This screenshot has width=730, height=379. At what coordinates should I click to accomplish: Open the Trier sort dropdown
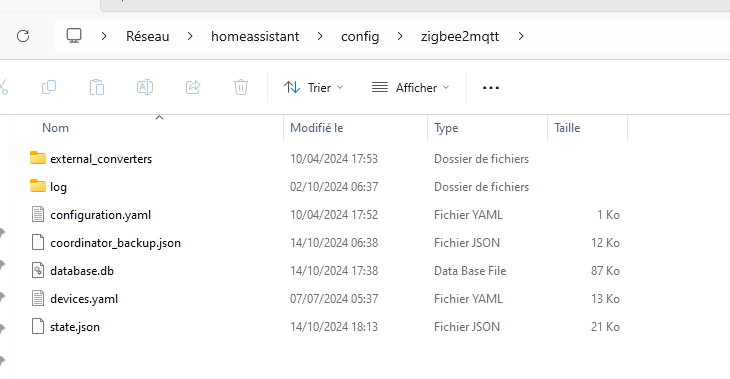pos(313,88)
